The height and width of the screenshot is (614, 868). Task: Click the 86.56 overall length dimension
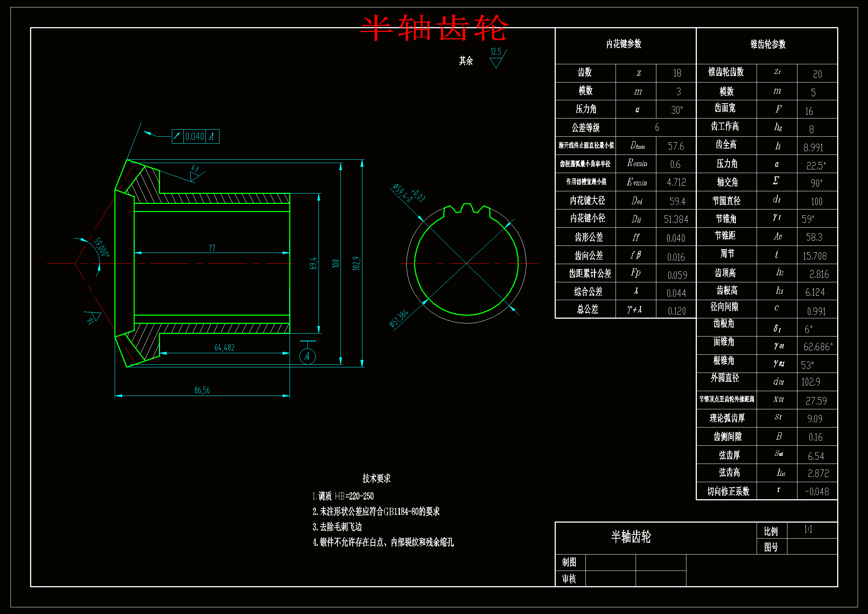(x=202, y=390)
